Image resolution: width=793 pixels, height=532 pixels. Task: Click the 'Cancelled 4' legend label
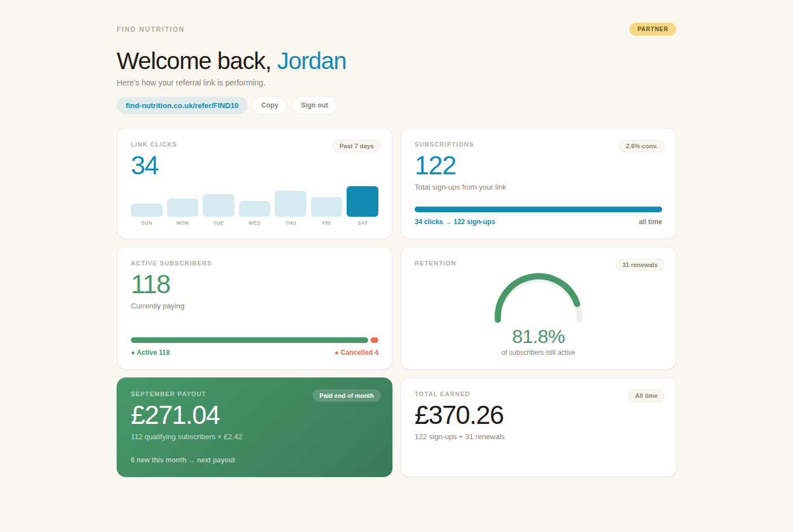356,353
